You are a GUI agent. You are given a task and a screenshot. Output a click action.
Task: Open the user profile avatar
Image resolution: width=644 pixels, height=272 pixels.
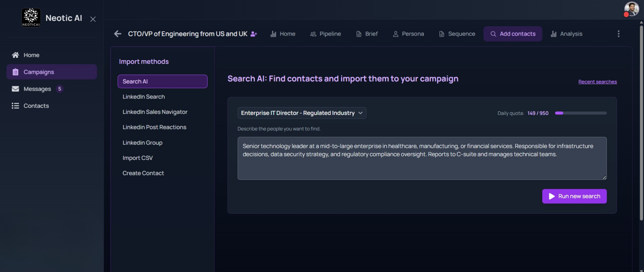tap(631, 9)
